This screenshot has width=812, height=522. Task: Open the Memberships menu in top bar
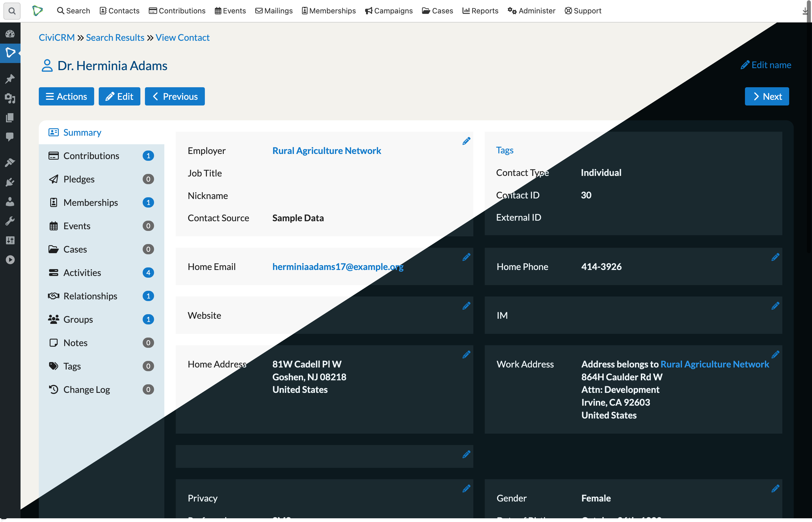(x=329, y=11)
